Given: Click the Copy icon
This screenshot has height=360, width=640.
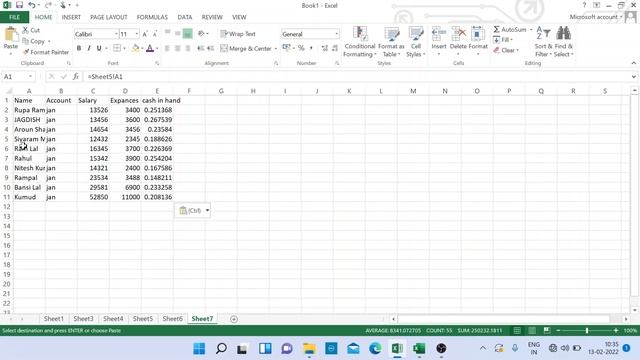Looking at the screenshot, I should (x=25, y=41).
